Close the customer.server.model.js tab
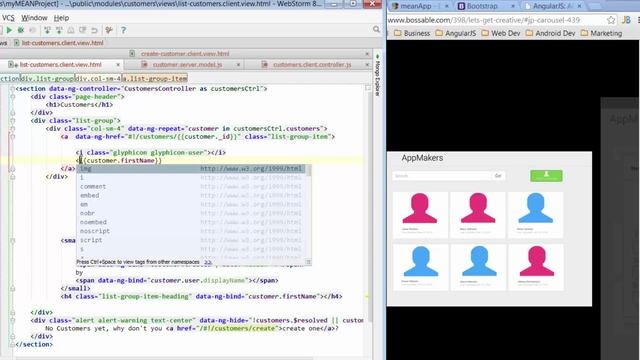Viewport: 640px width, 360px height. 238,64
